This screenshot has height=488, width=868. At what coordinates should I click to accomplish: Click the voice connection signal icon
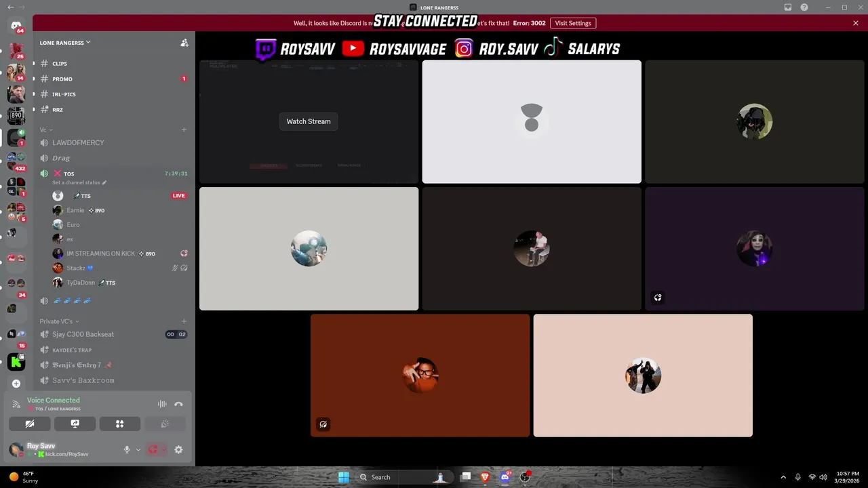[x=16, y=404]
